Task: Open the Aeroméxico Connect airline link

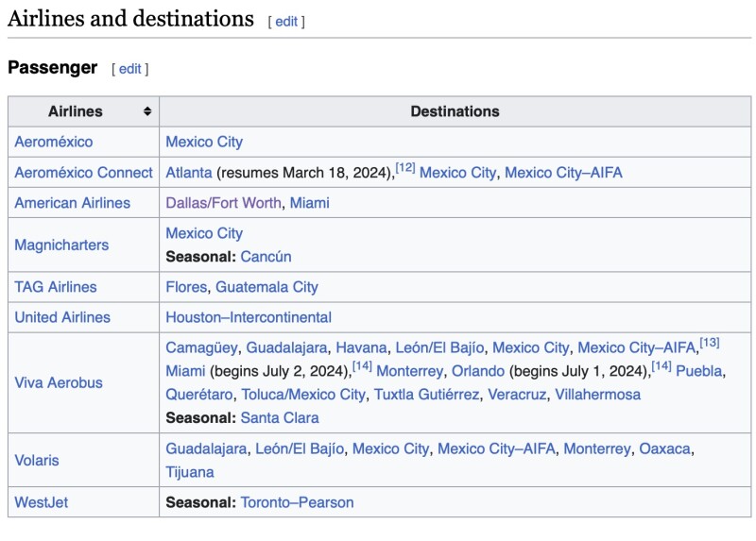Action: [x=83, y=173]
